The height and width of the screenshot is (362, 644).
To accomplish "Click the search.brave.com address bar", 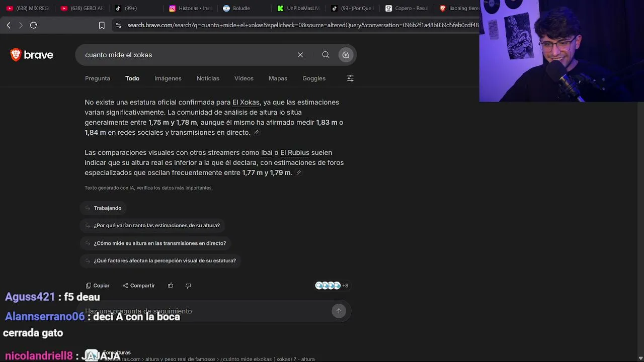I will click(x=303, y=25).
